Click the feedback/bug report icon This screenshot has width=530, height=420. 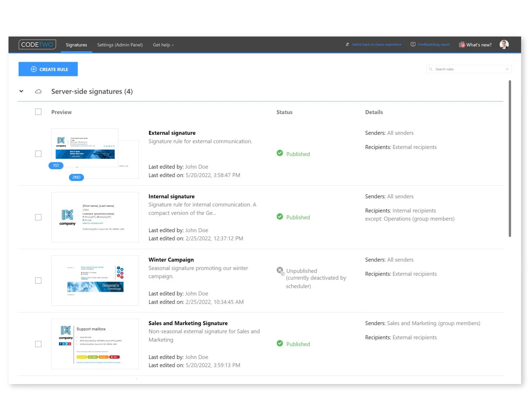coord(413,44)
